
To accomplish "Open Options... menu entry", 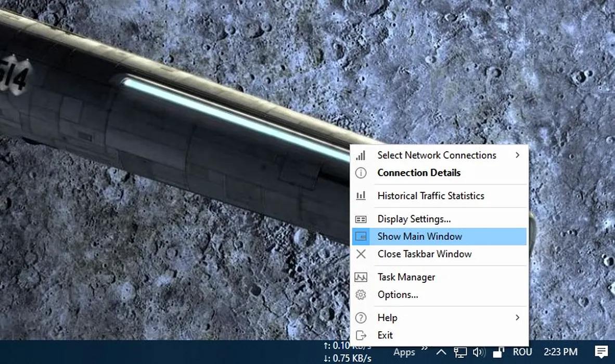I will tap(439, 295).
